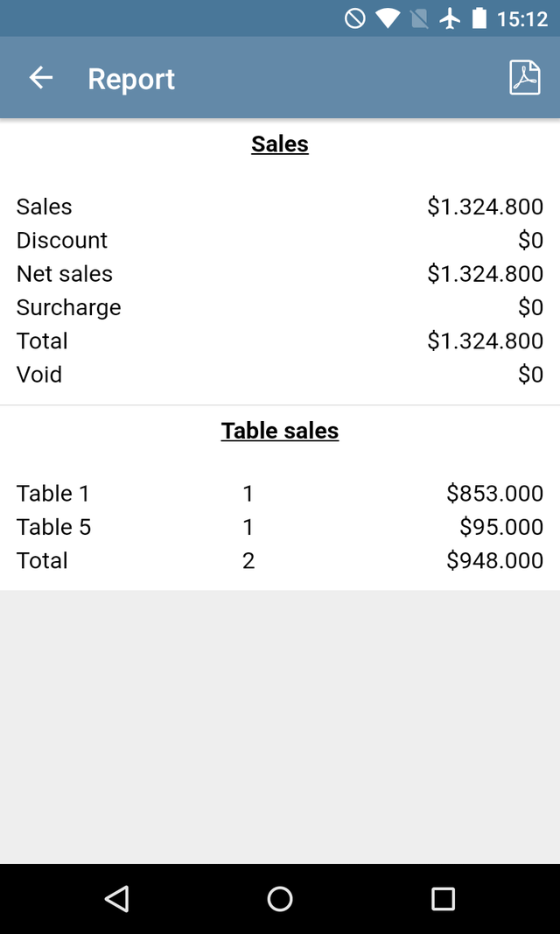Screen dimensions: 560x934
Task: Tap the Wi-Fi status icon
Action: tap(387, 18)
